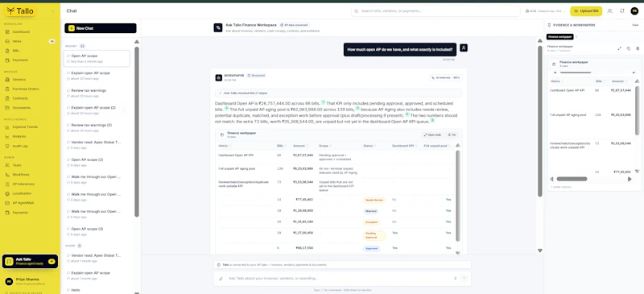The image size is (644, 294).
Task: Sort chat workpaper by Full unpaid pool
Action: click(x=436, y=146)
